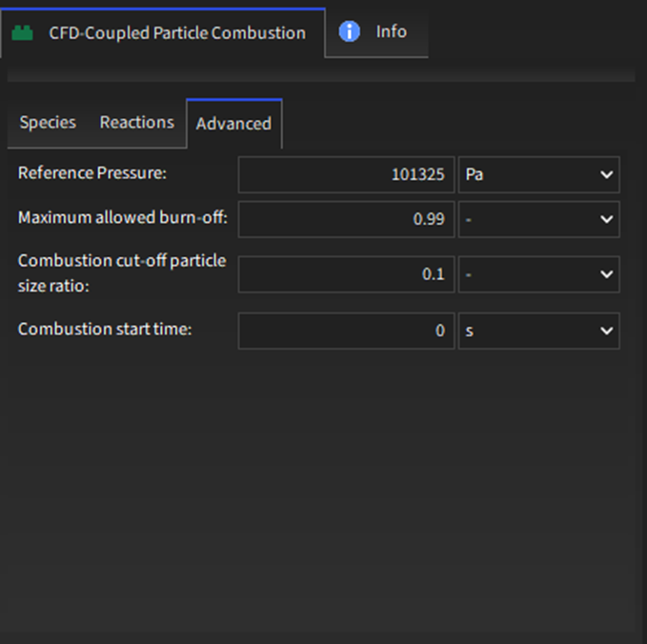Click the Combustion start time label
The height and width of the screenshot is (644, 647).
pos(105,330)
